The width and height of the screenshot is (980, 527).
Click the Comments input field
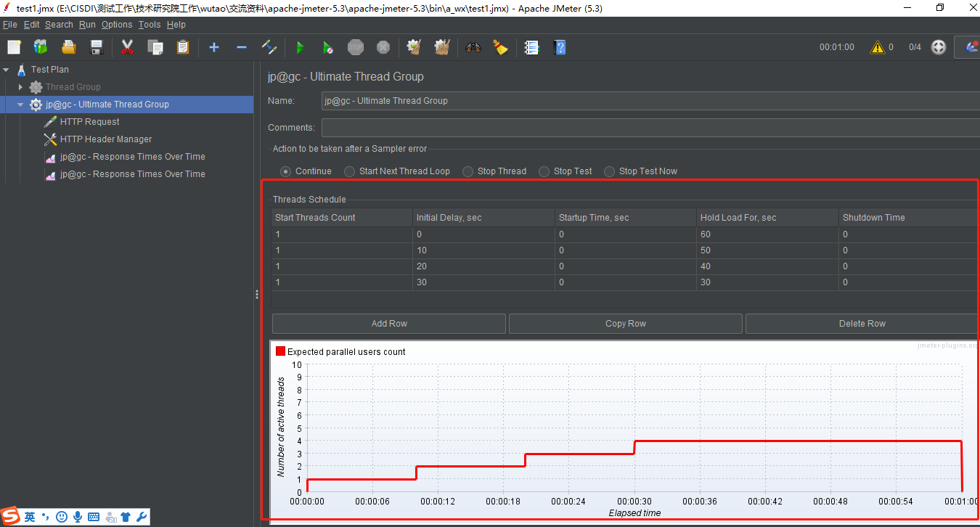[x=650, y=128]
